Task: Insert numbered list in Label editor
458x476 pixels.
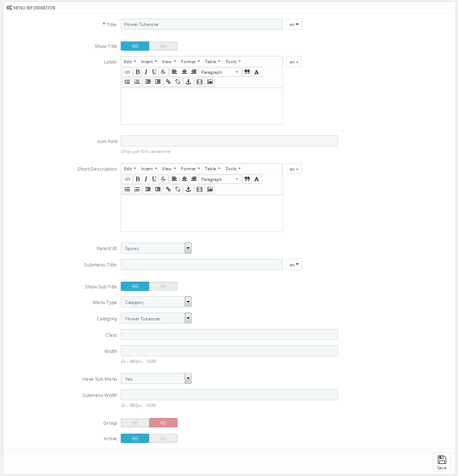Action: [137, 82]
